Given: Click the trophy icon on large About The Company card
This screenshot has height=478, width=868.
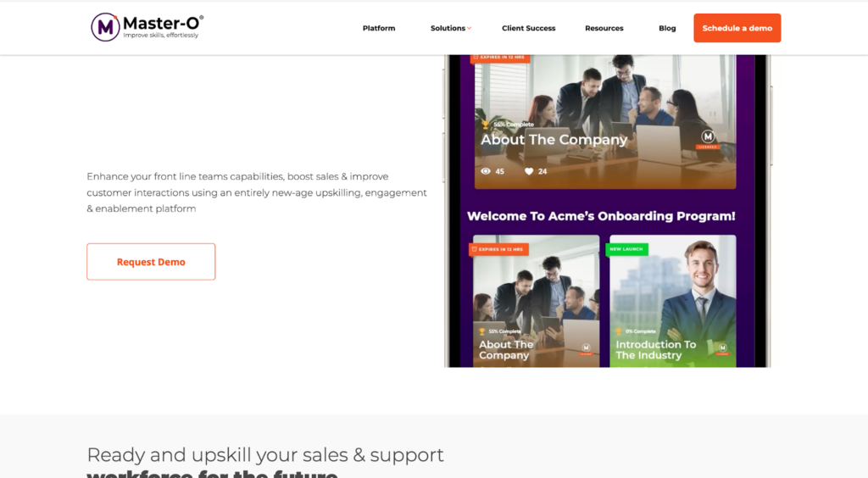Looking at the screenshot, I should pyautogui.click(x=486, y=125).
